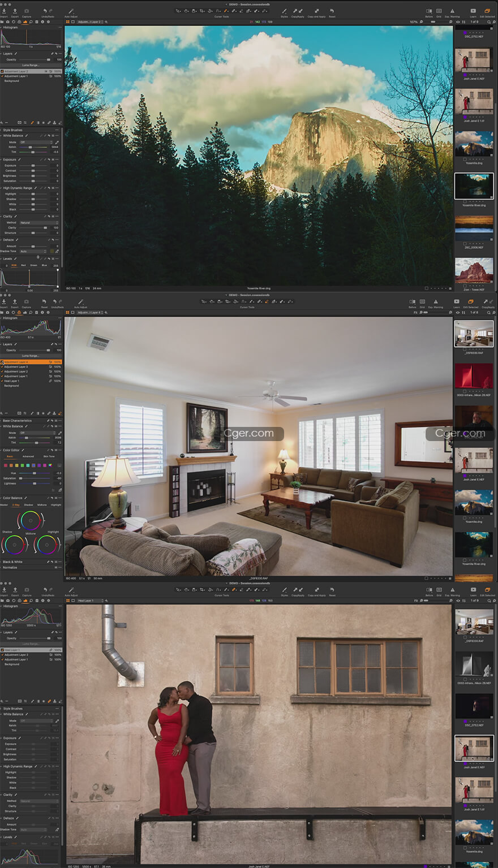Viewport: 498px width, 868px height.
Task: Open the Heal Layer 1 dropdown above the couple portrait
Action: click(89, 601)
